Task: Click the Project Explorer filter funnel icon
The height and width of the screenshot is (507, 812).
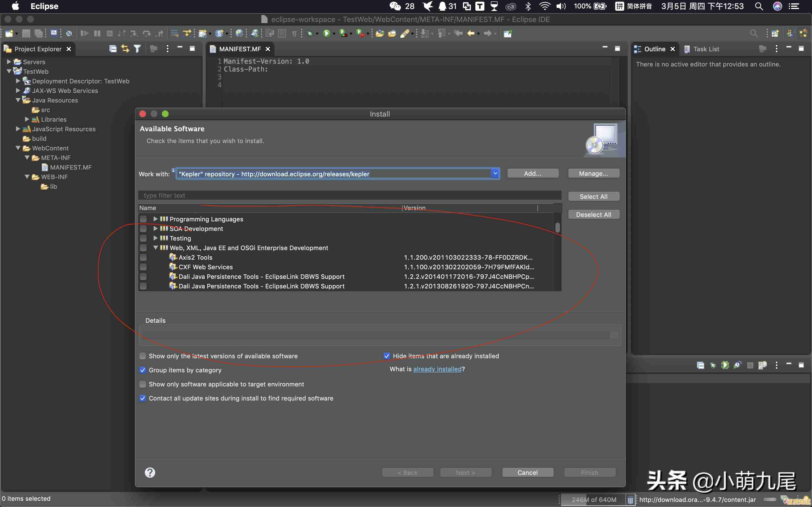Action: (x=137, y=49)
